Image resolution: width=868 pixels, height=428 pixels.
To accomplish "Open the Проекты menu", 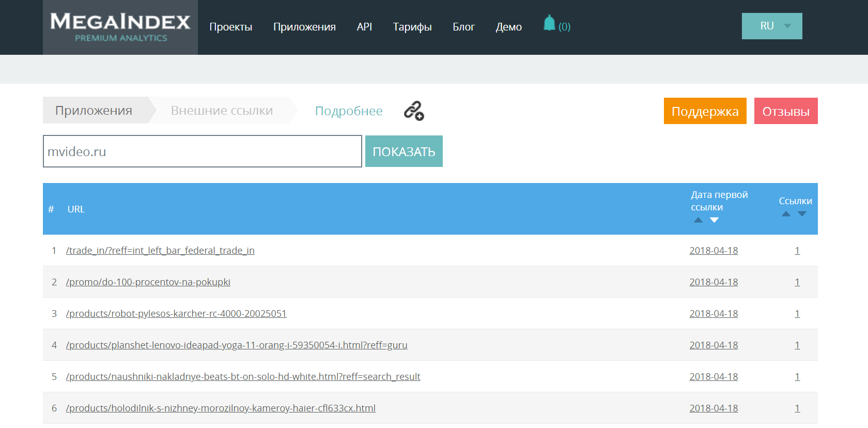I will click(x=231, y=27).
